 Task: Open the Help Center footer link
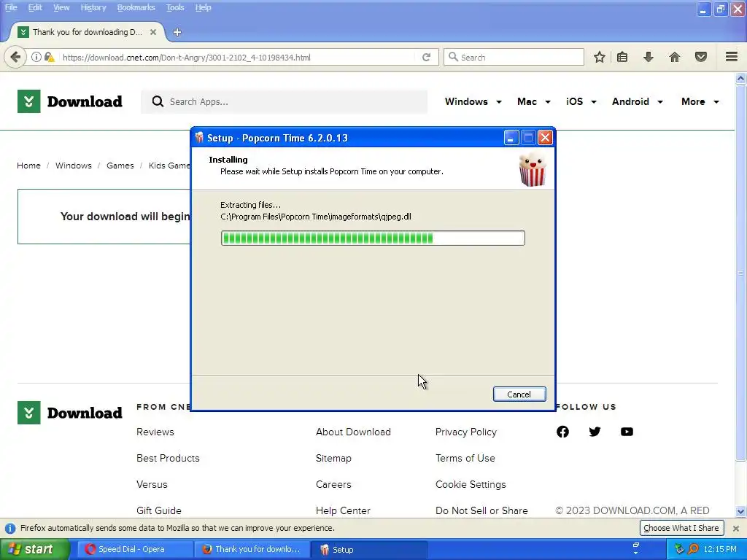click(x=343, y=510)
